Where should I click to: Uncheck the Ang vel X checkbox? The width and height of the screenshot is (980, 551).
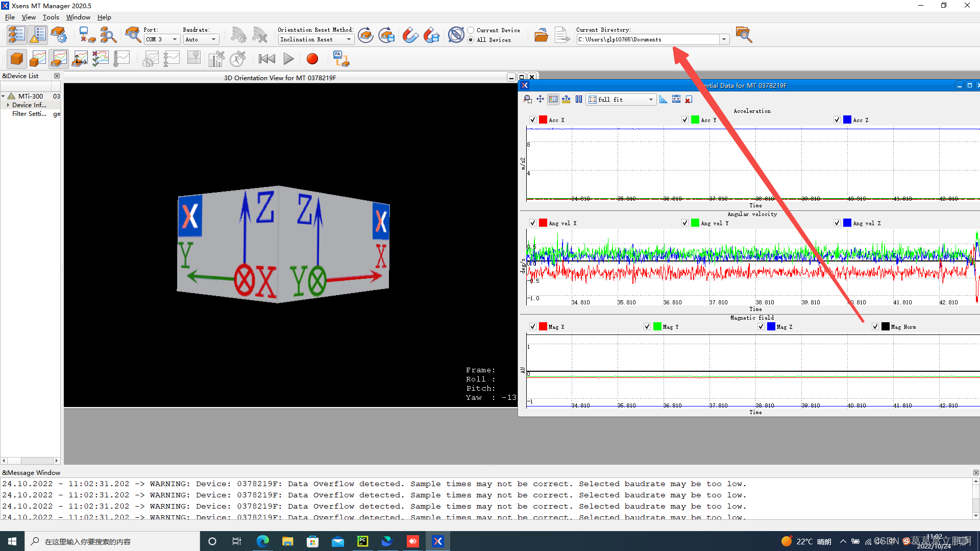(533, 223)
